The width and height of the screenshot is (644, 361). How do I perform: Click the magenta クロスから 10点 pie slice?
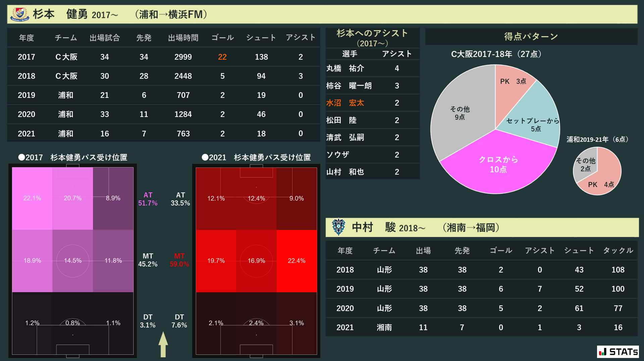[498, 164]
